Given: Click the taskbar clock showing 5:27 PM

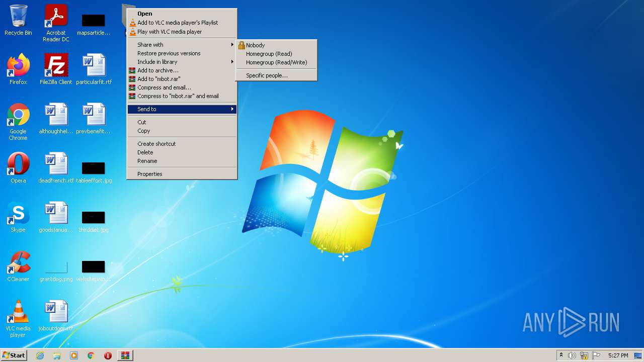Looking at the screenshot, I should tap(618, 355).
